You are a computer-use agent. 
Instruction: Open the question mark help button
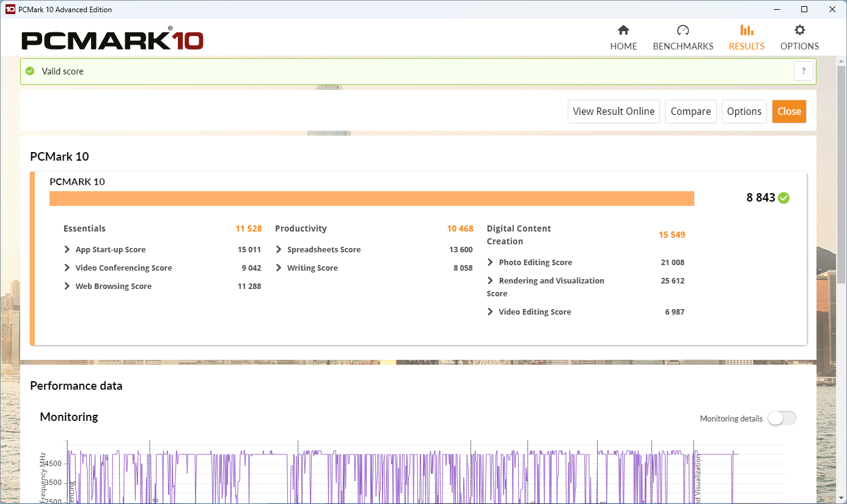click(x=804, y=71)
